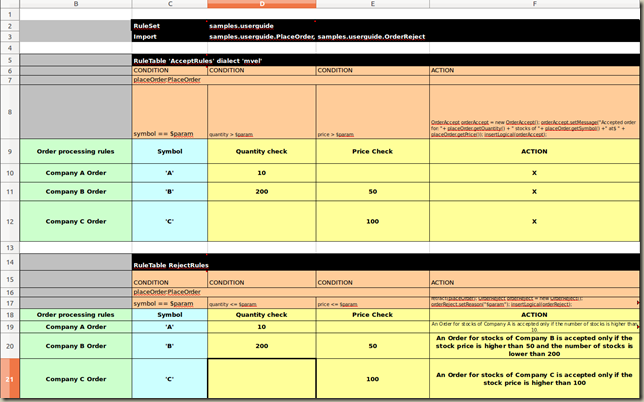This screenshot has height=402, width=644.
Task: Click Company B rejection message in row 20
Action: (x=534, y=346)
